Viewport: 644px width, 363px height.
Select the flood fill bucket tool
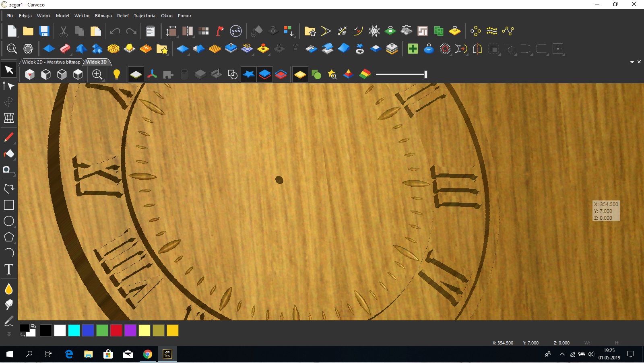8,154
